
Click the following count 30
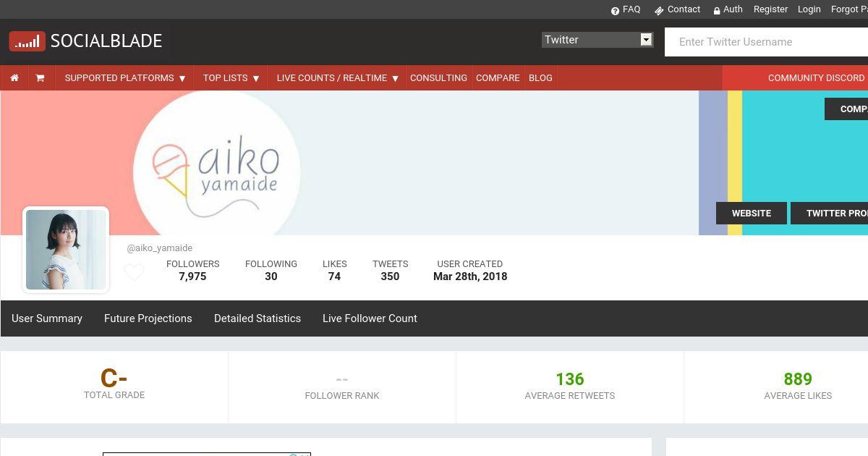point(271,276)
